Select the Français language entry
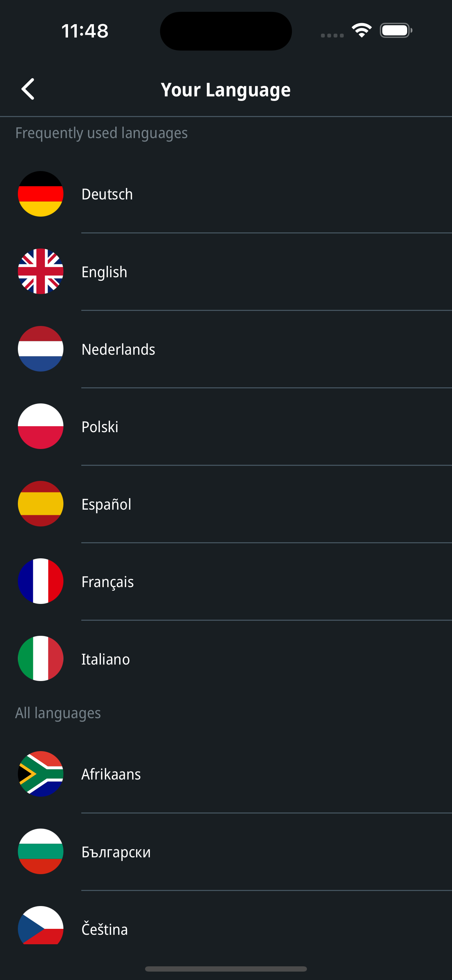 pyautogui.click(x=226, y=582)
